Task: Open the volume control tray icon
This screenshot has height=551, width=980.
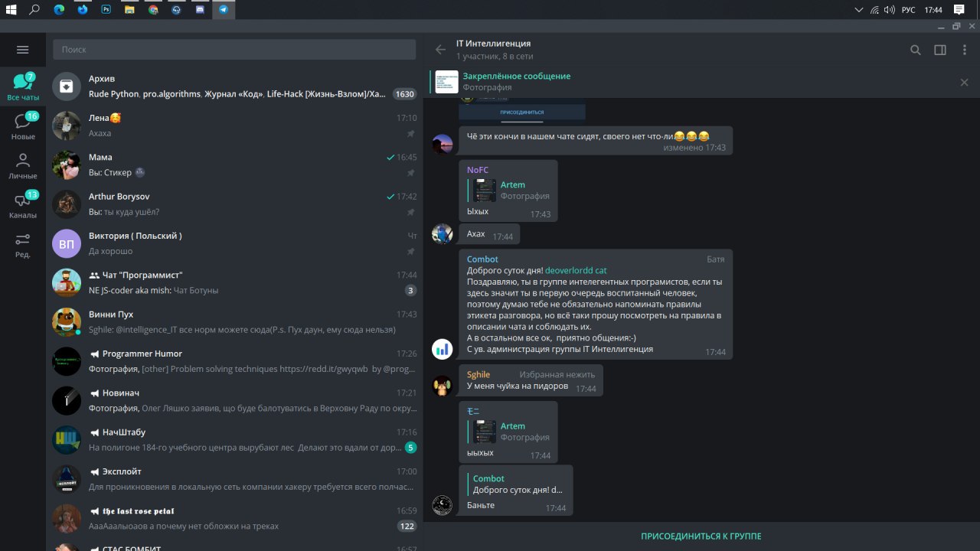Action: [x=889, y=10]
